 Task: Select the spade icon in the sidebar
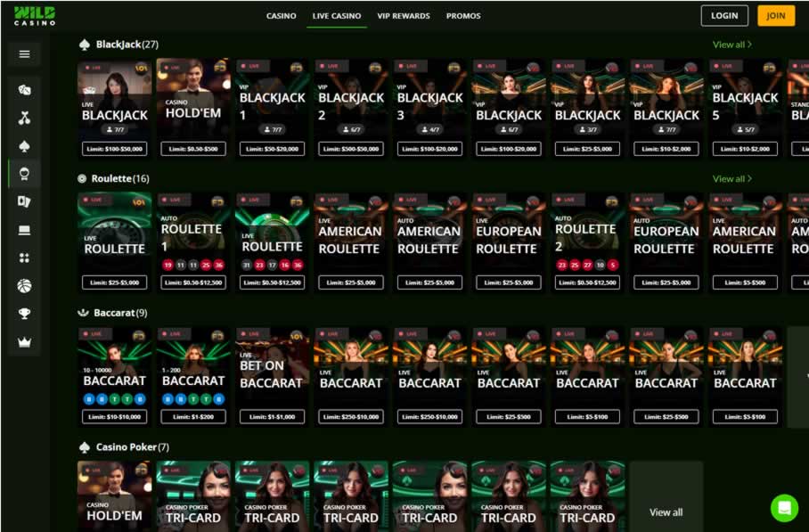(24, 146)
